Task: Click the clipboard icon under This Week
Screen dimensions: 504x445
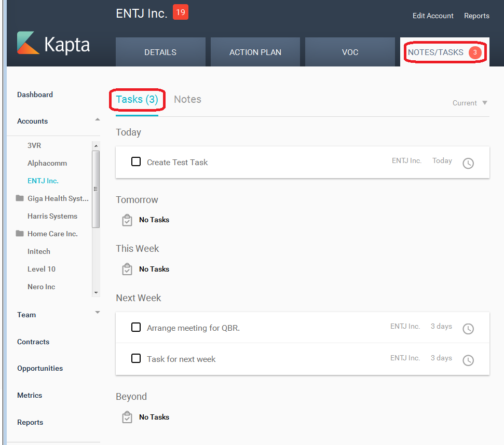Action: point(127,269)
